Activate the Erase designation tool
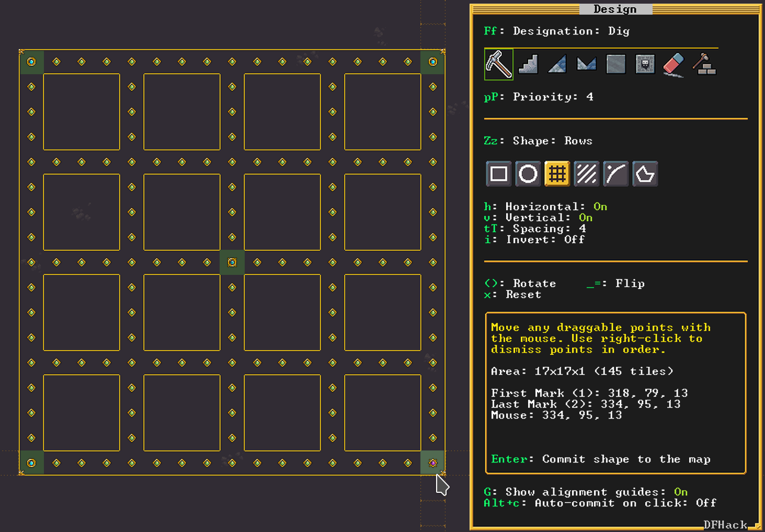765x532 pixels. tap(673, 64)
